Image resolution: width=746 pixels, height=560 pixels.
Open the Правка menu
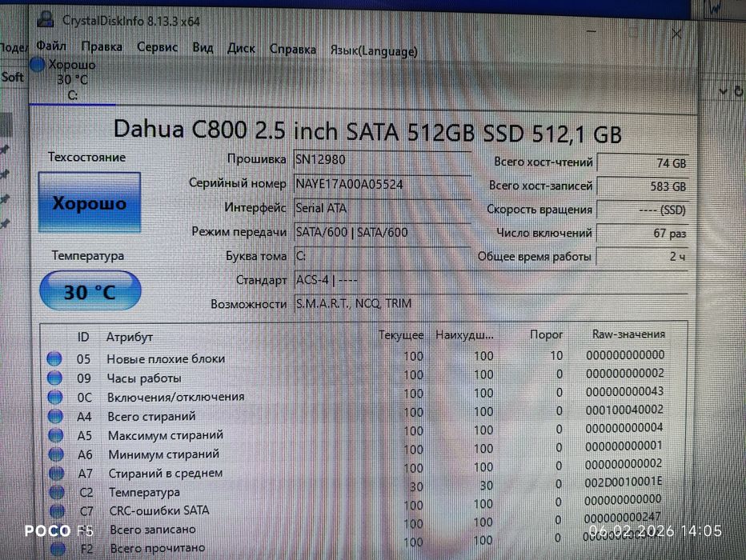pyautogui.click(x=102, y=47)
